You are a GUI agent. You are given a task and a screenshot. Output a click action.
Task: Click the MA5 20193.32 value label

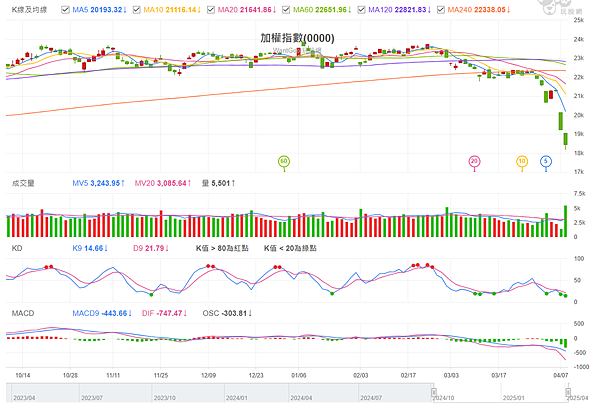click(x=99, y=10)
